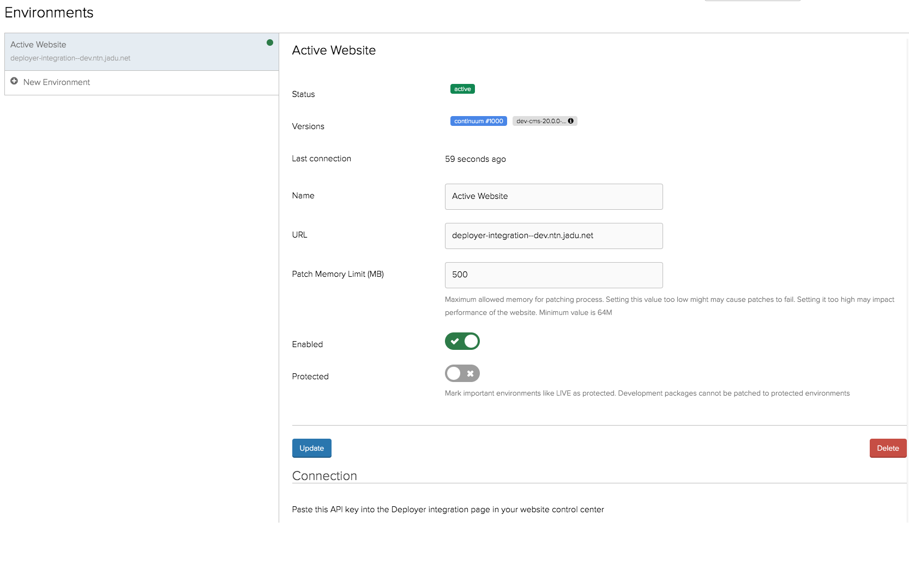Click the info icon on dev-cms version badge

click(571, 121)
